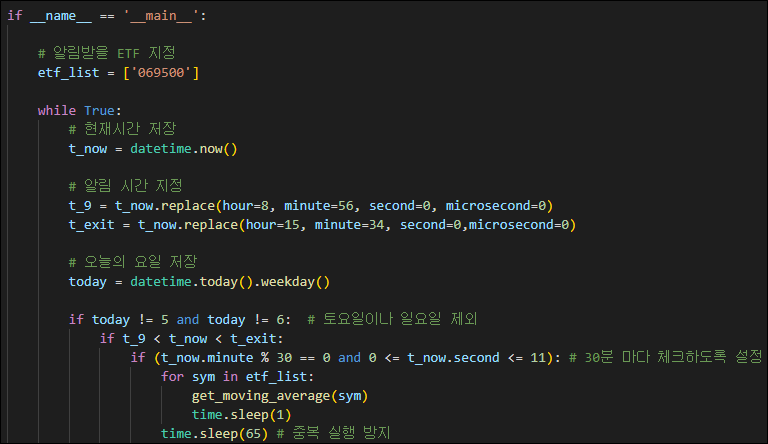Image resolution: width=768 pixels, height=444 pixels.
Task: Click the line "time.sleep(1)"
Action: coord(241,415)
